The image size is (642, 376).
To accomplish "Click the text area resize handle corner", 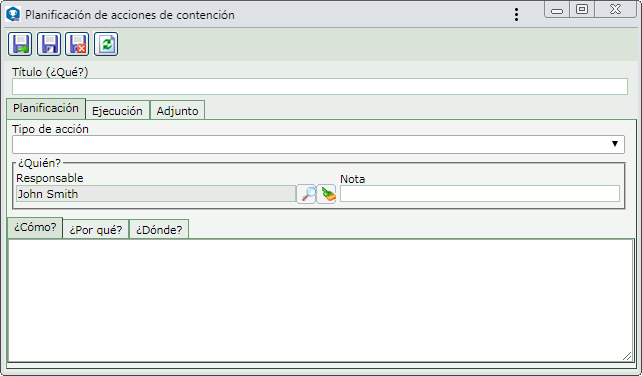I will pyautogui.click(x=627, y=356).
